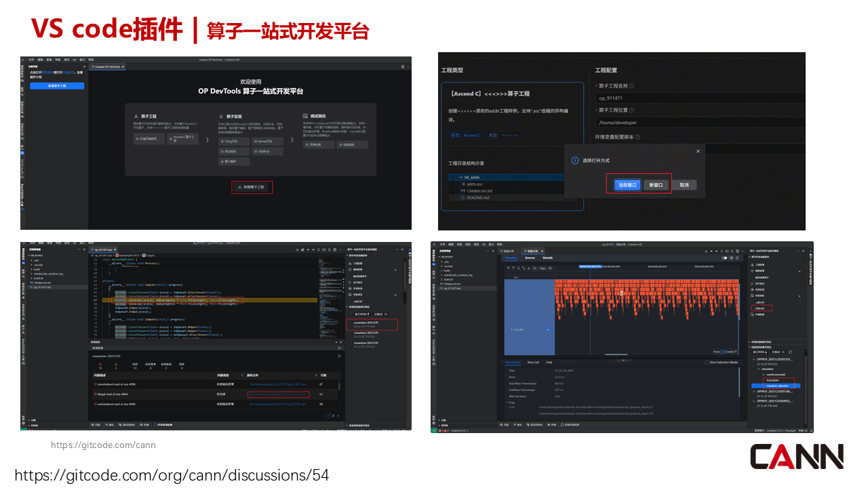868x488 pixels.
Task: Select build.sh in the performance window explorer
Action: point(448,279)
